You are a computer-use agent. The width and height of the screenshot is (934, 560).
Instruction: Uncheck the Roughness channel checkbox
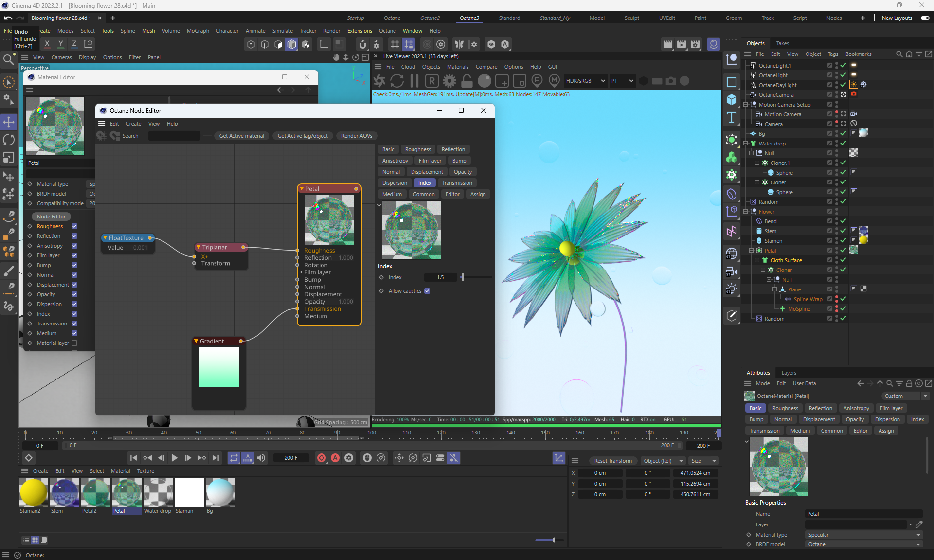pos(74,226)
